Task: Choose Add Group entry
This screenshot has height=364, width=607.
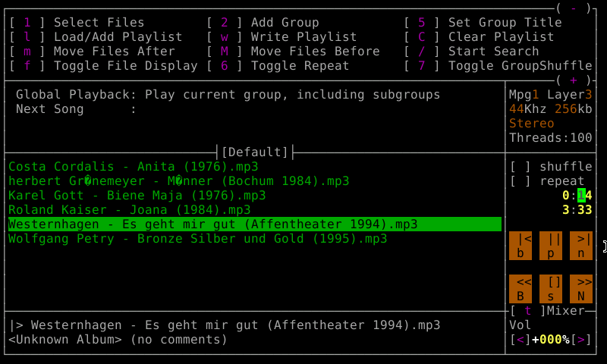Action: (263, 23)
